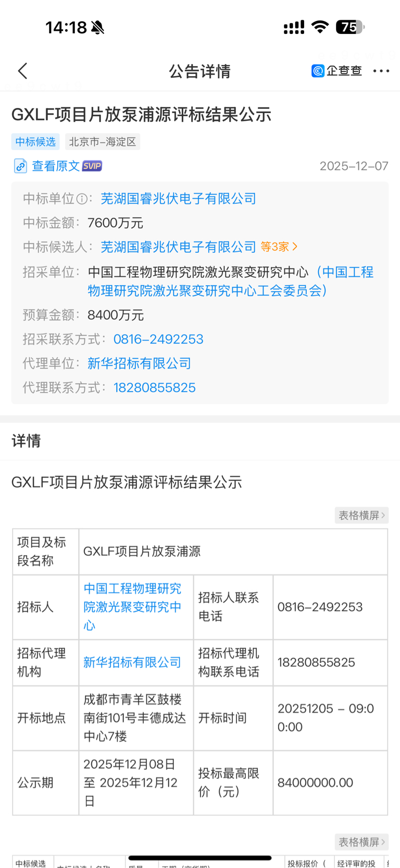Open the three-dots more menu
Viewport: 400px width, 868px height.
click(381, 71)
